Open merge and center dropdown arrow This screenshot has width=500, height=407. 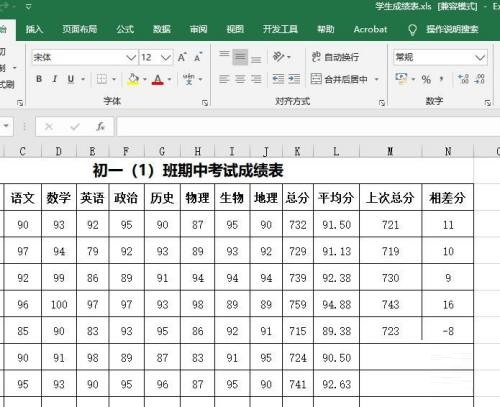(377, 79)
